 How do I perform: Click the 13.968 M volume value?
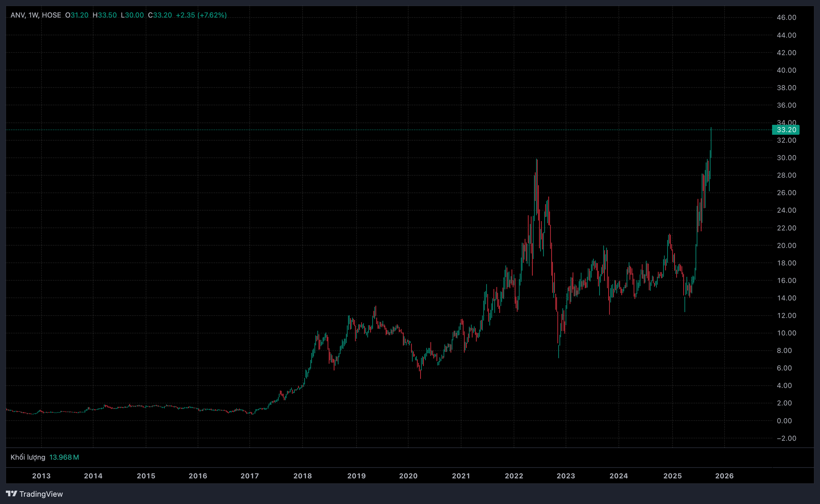point(64,457)
